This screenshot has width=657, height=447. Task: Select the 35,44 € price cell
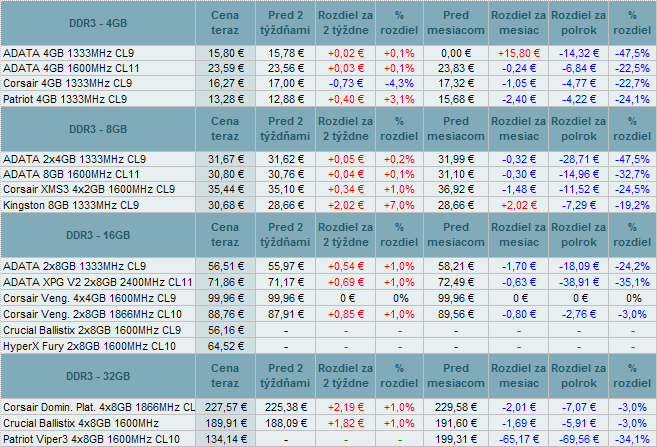pyautogui.click(x=225, y=189)
